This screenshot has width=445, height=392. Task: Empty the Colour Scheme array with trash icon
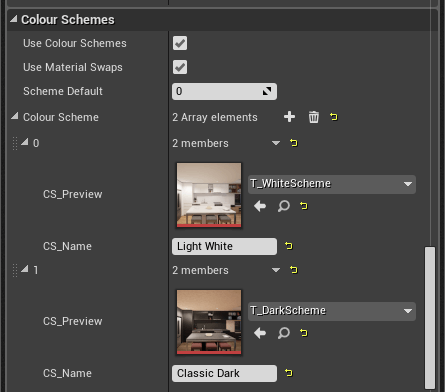tap(313, 117)
